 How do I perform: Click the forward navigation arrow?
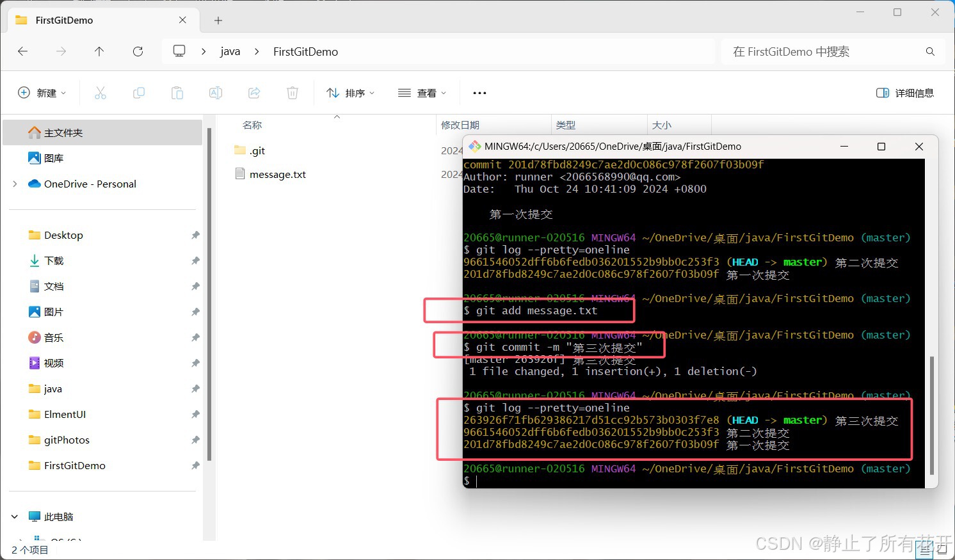point(61,51)
